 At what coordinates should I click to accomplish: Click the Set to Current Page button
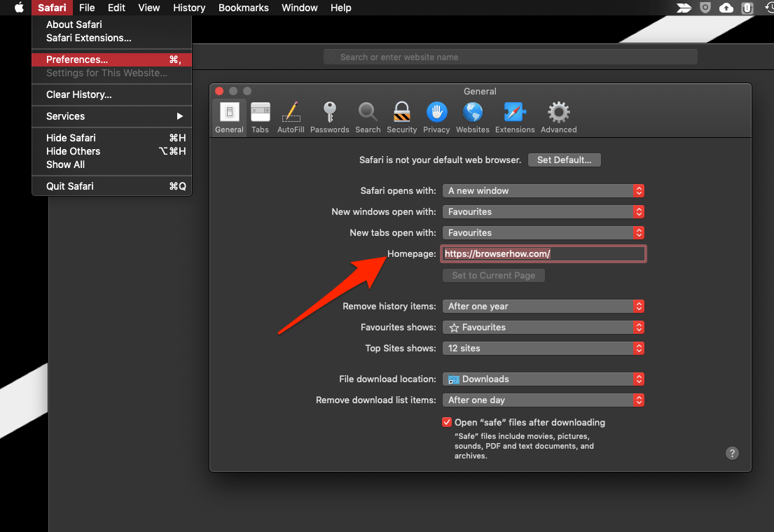pos(494,275)
